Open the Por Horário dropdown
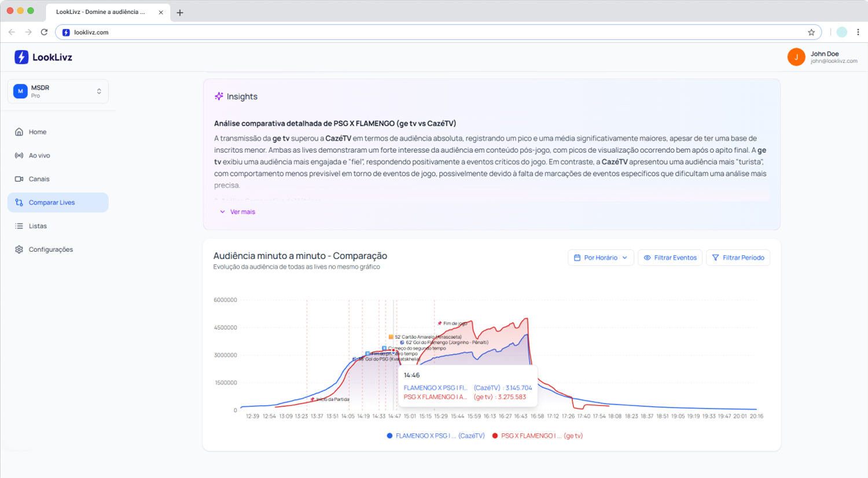This screenshot has height=478, width=868. click(601, 258)
